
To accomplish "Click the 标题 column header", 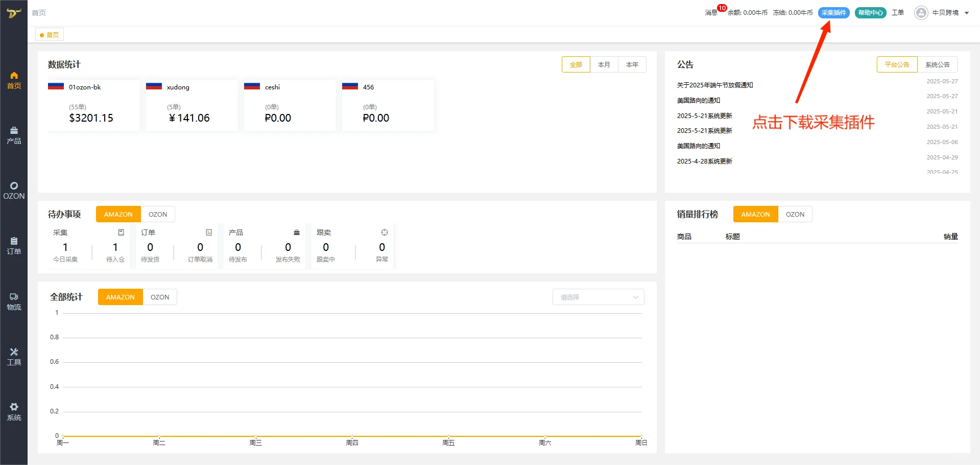I will click(733, 237).
